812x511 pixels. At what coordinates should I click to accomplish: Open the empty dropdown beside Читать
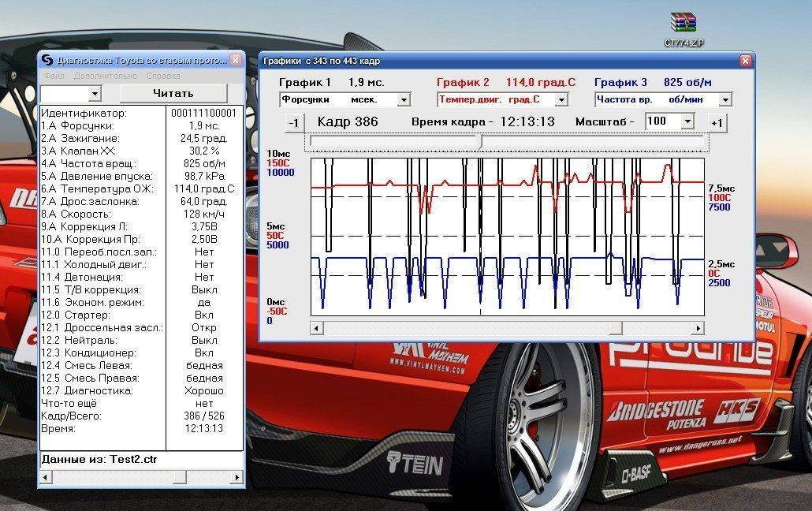point(95,94)
